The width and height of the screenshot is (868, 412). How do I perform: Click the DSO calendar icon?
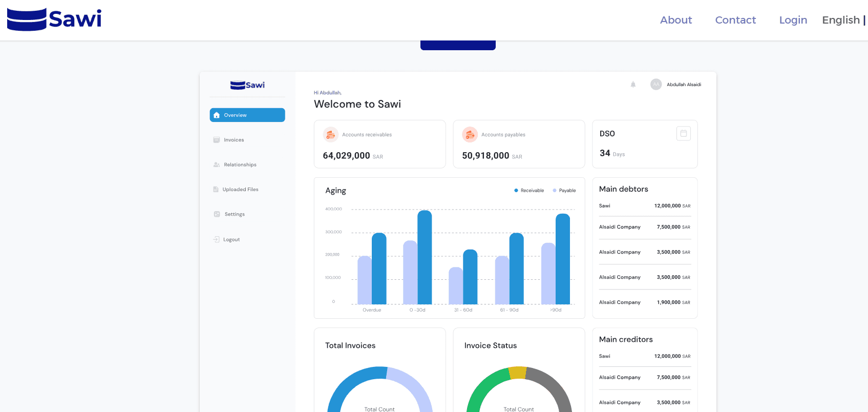tap(683, 134)
